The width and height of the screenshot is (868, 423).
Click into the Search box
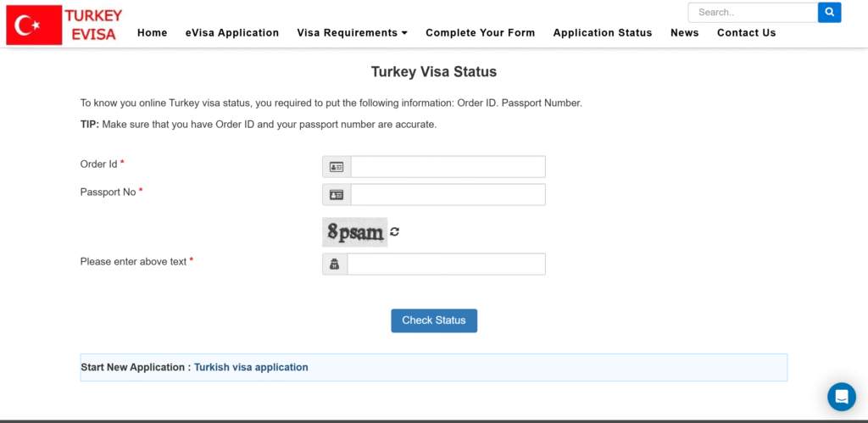pyautogui.click(x=753, y=12)
